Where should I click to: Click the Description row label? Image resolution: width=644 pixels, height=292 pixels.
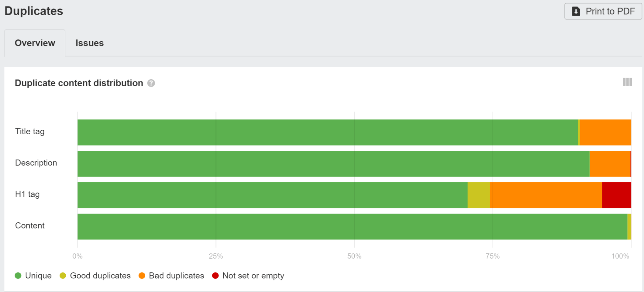[x=36, y=163]
